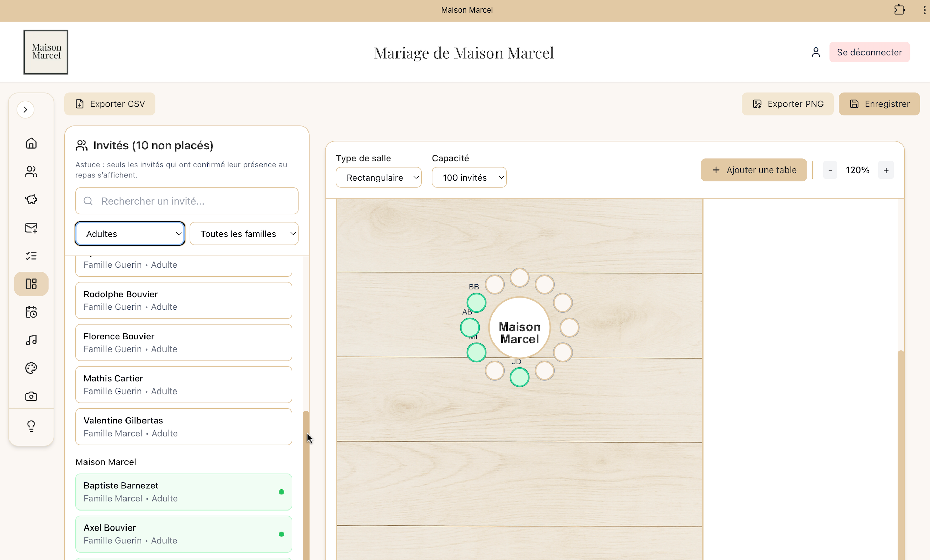Open the camera photos sidebar icon

click(x=31, y=396)
